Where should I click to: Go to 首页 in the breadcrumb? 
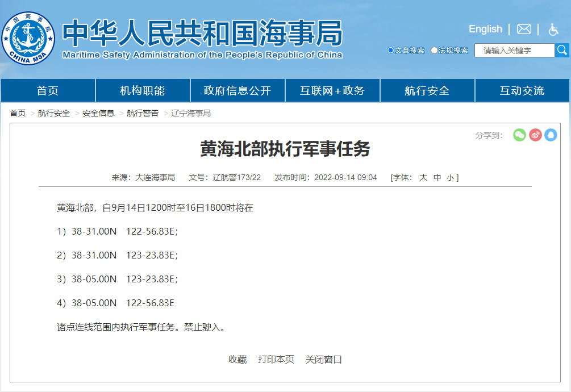point(18,113)
